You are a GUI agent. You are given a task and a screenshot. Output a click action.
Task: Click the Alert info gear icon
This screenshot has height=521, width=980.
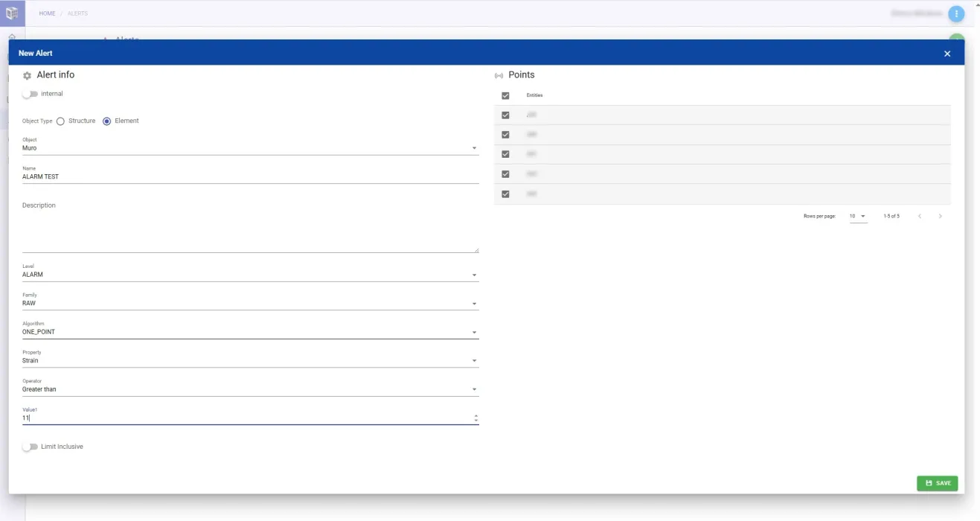click(28, 75)
